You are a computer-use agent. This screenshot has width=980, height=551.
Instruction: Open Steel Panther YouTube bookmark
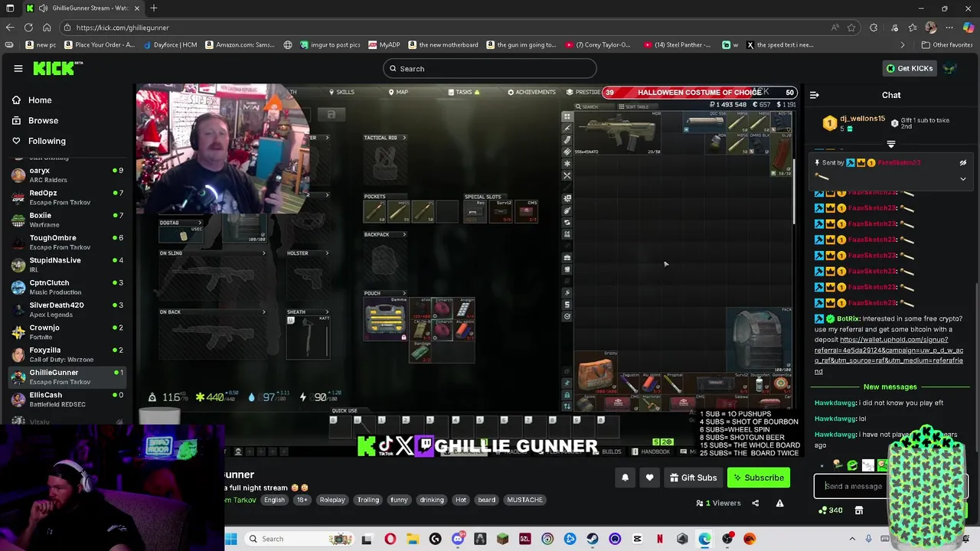(x=678, y=44)
